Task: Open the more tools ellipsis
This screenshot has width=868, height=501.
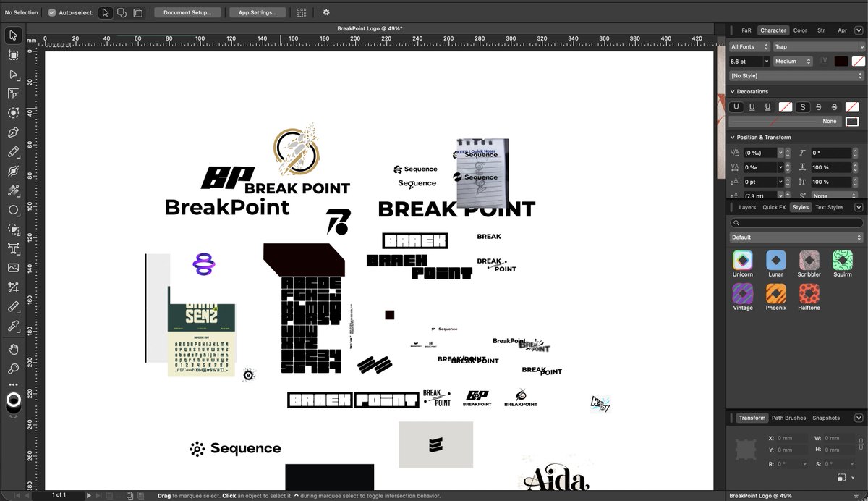Action: pyautogui.click(x=13, y=384)
